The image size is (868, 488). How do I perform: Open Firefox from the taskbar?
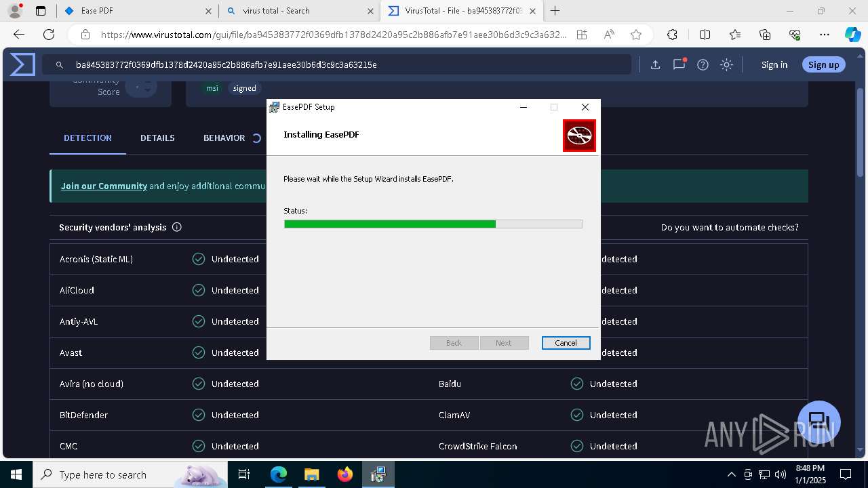pos(345,474)
